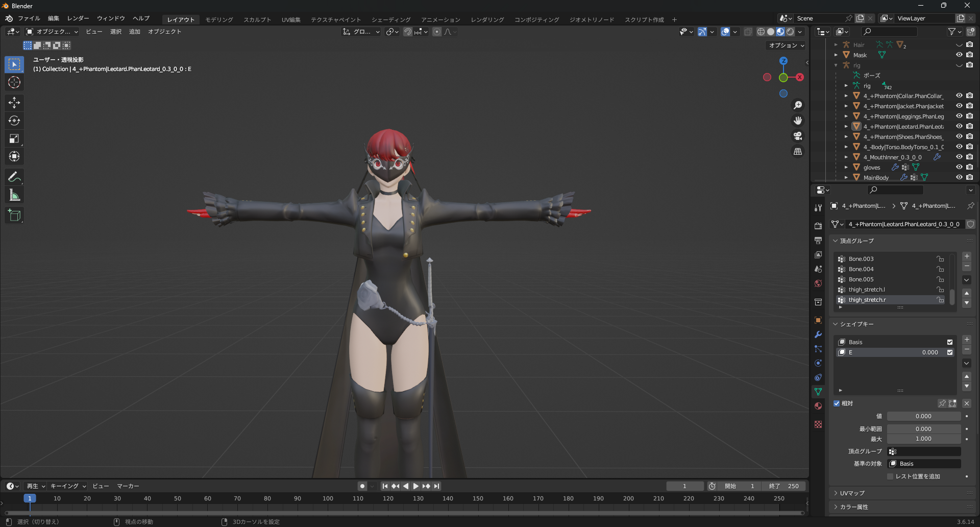980x527 pixels.
Task: Select the Move tool in the toolbar
Action: point(14,103)
